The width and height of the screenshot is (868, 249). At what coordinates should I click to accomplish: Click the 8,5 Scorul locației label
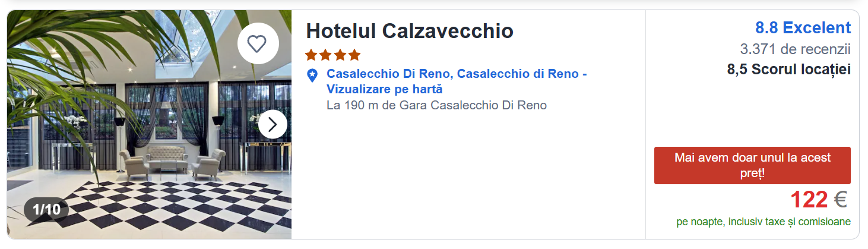click(788, 70)
